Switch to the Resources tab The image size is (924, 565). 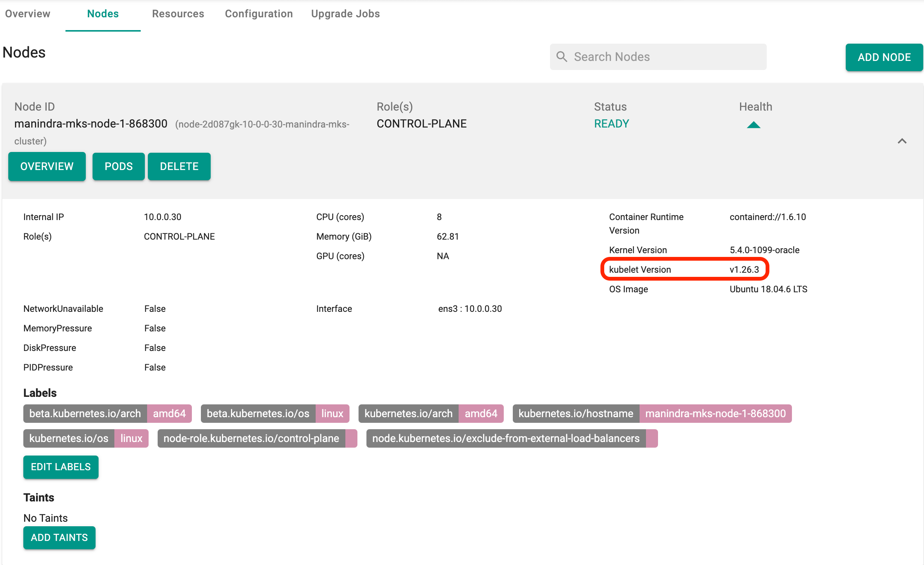pos(178,14)
